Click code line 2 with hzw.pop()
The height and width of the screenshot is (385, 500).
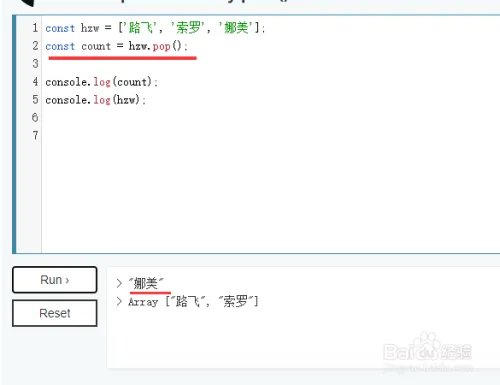pos(116,46)
